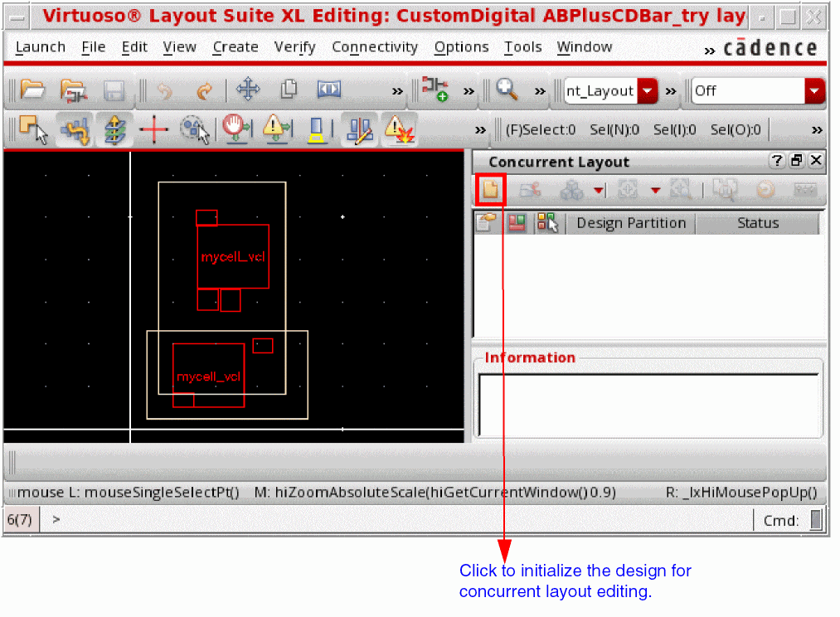Expand overflow chevron after magnifier icon

click(x=540, y=91)
